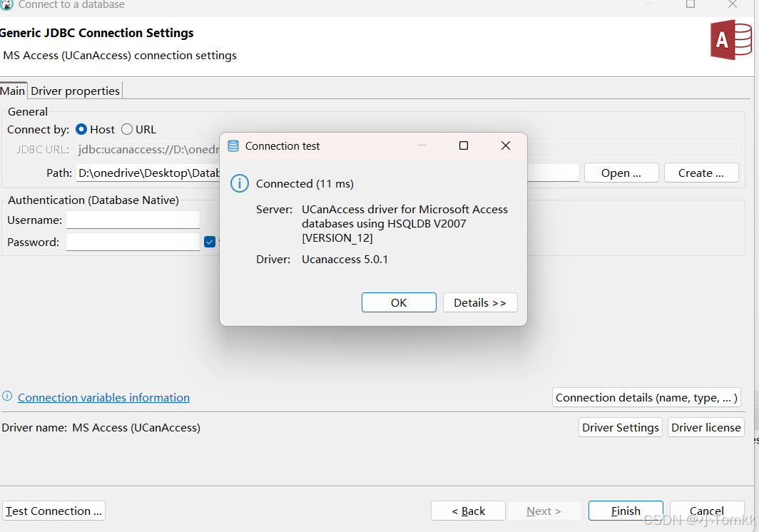Click the DBeaver icon in title bar

(x=6, y=4)
